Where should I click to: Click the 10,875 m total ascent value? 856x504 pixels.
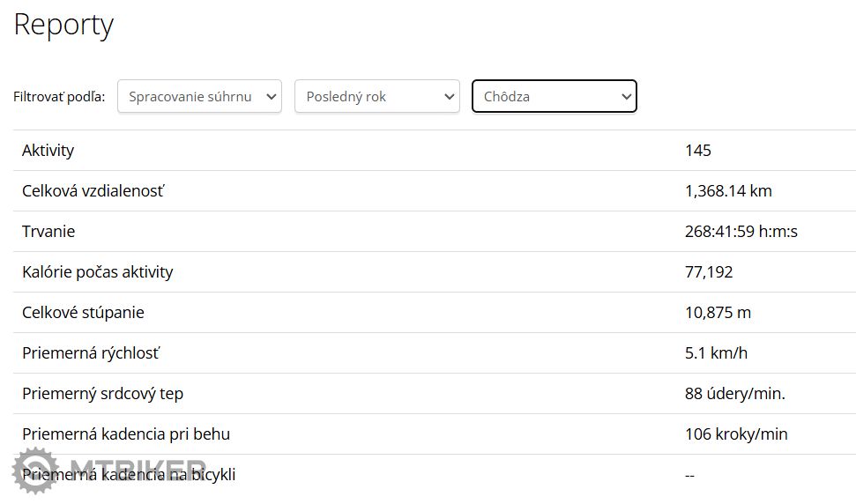[x=718, y=313]
